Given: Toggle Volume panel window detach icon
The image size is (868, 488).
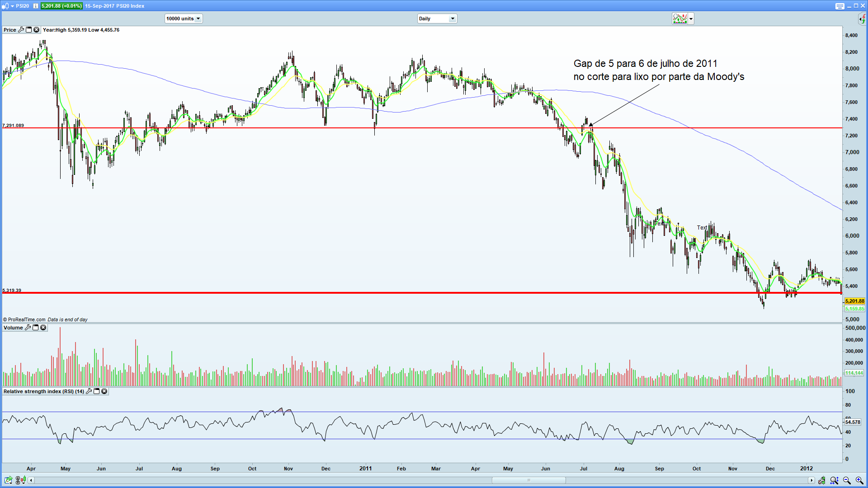Looking at the screenshot, I should tap(35, 328).
